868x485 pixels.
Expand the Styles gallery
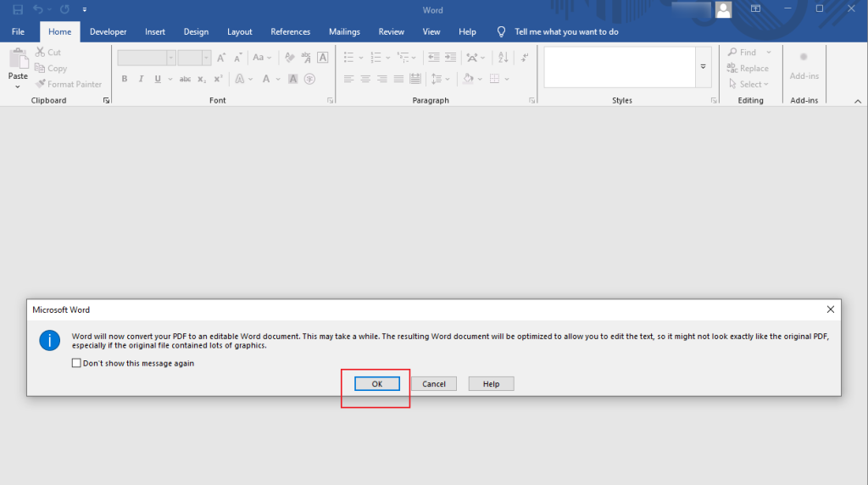point(703,67)
